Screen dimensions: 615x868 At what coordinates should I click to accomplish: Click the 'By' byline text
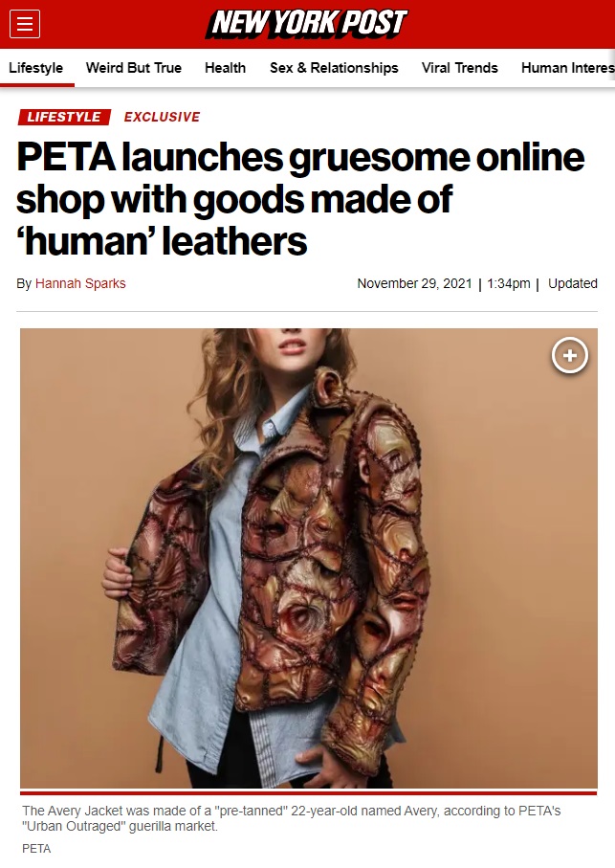24,283
